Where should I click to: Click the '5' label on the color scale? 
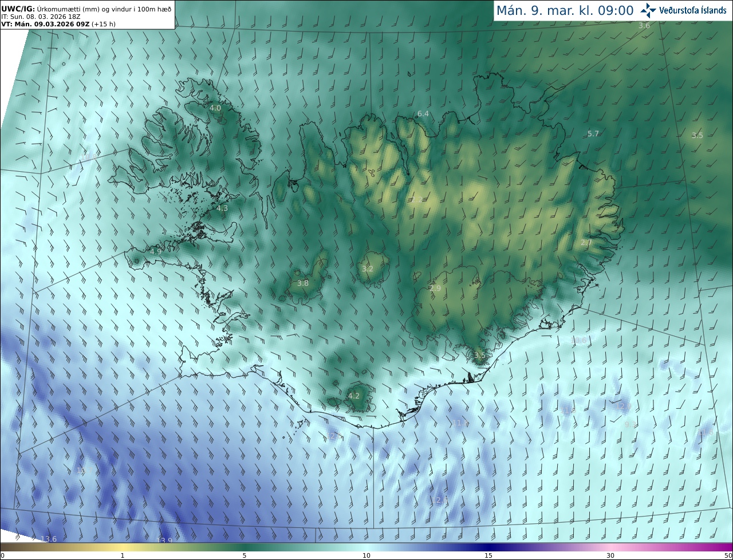tap(245, 555)
